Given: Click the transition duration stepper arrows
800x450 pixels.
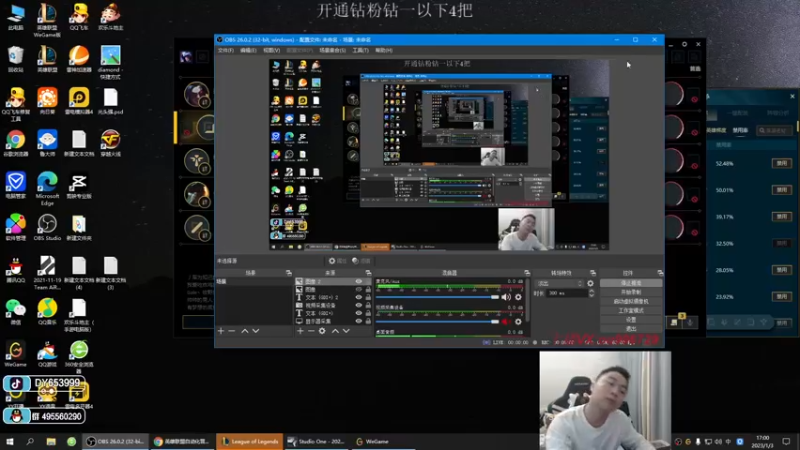Looking at the screenshot, I should 591,293.
